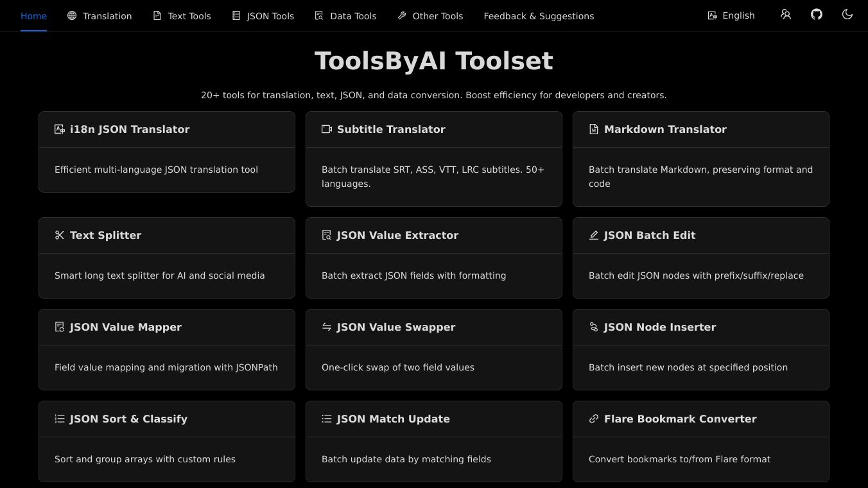Open the Subtitle Translator tool

434,158
